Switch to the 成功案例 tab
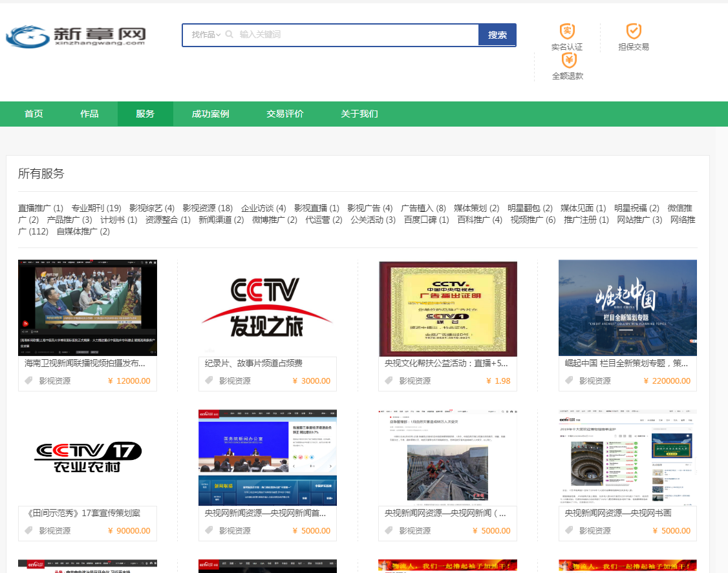Viewport: 728px width, 573px height. click(x=210, y=114)
